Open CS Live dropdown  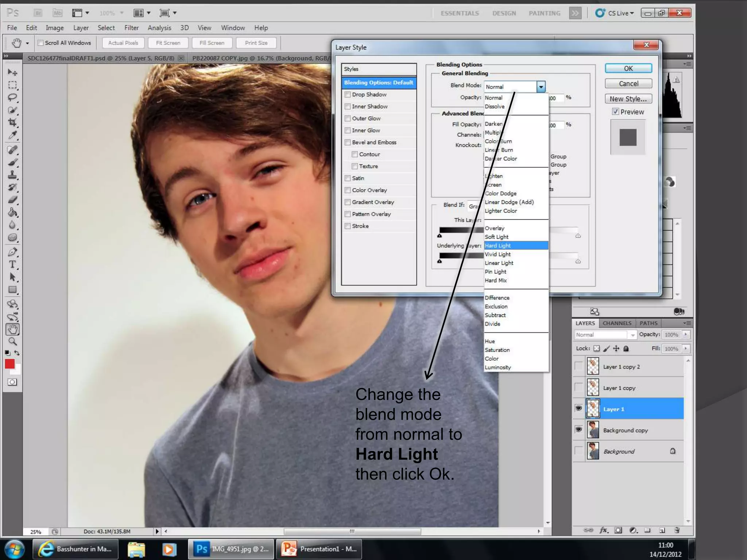click(x=615, y=13)
